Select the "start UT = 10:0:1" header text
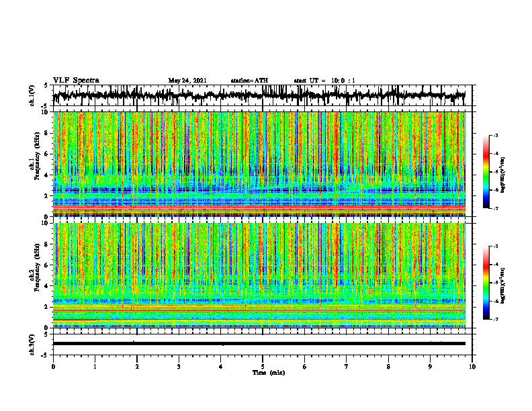The height and width of the screenshot is (411, 532). [324, 81]
